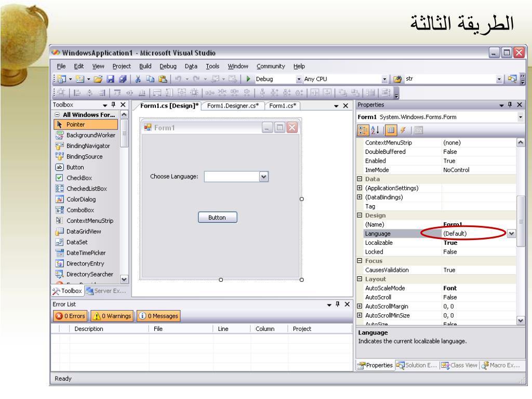The image size is (532, 399).
Task: Select the Pointer tool in Toolbox
Action: pyautogui.click(x=86, y=125)
